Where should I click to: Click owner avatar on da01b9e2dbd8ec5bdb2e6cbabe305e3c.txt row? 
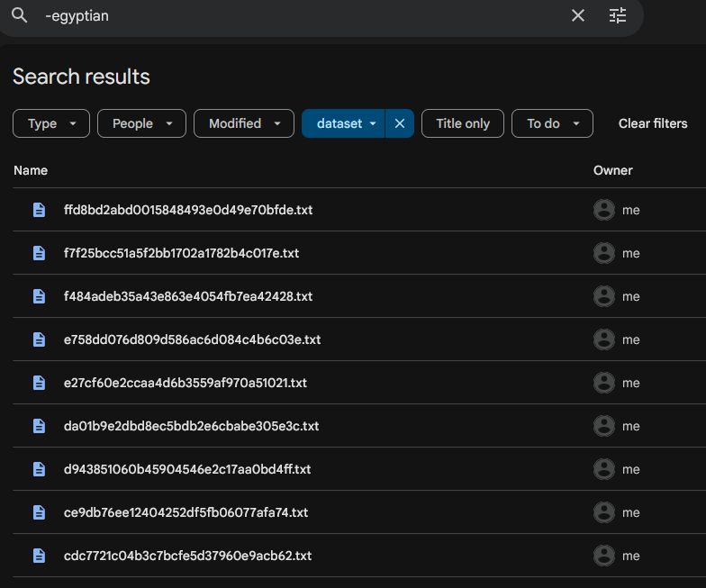point(603,426)
